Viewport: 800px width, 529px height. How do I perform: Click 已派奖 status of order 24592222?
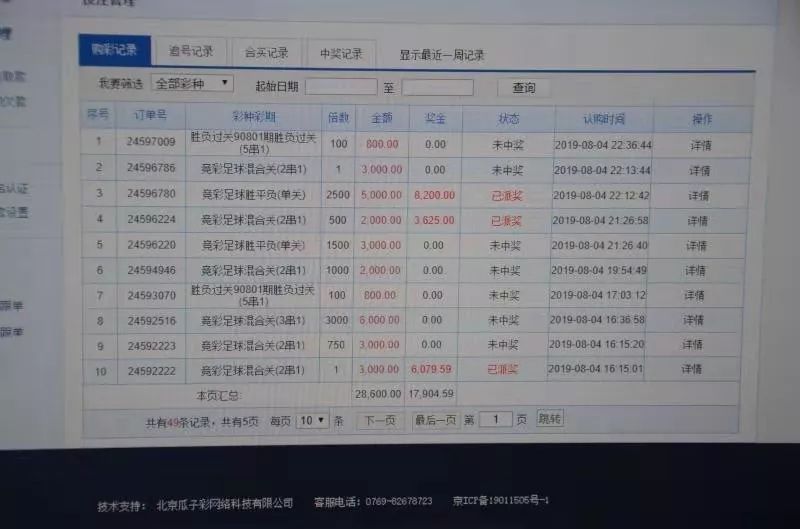tap(503, 369)
